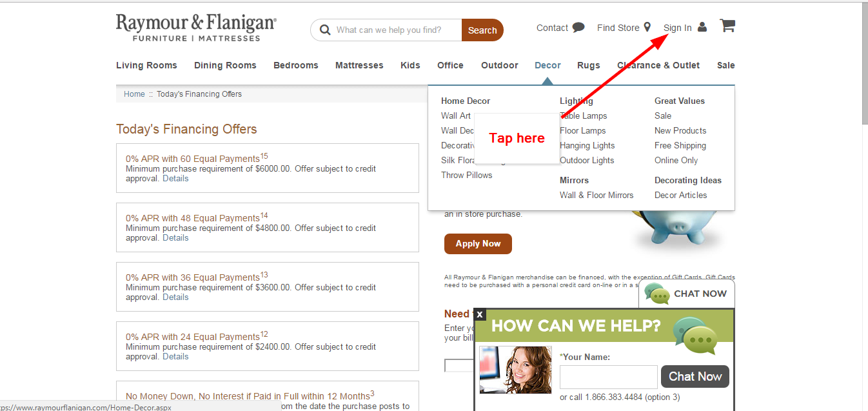
Task: Click the orange Search button
Action: [x=482, y=30]
